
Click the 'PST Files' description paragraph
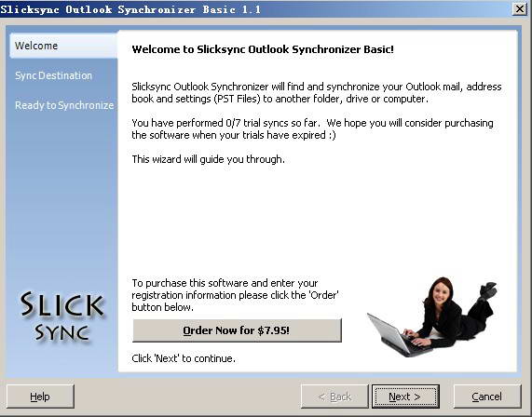point(316,92)
